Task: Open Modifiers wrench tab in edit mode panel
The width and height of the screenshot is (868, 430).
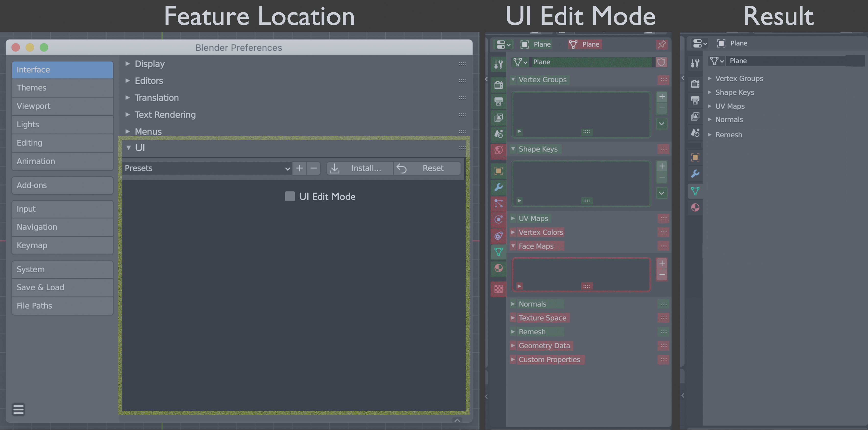Action: coord(498,187)
